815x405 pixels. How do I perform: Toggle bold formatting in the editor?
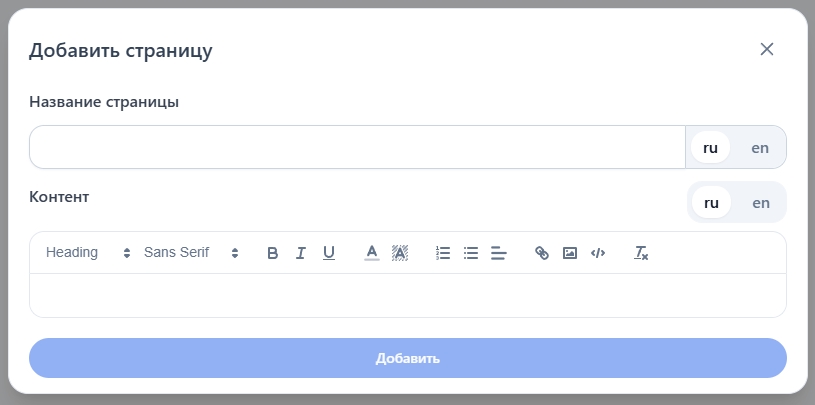click(272, 253)
